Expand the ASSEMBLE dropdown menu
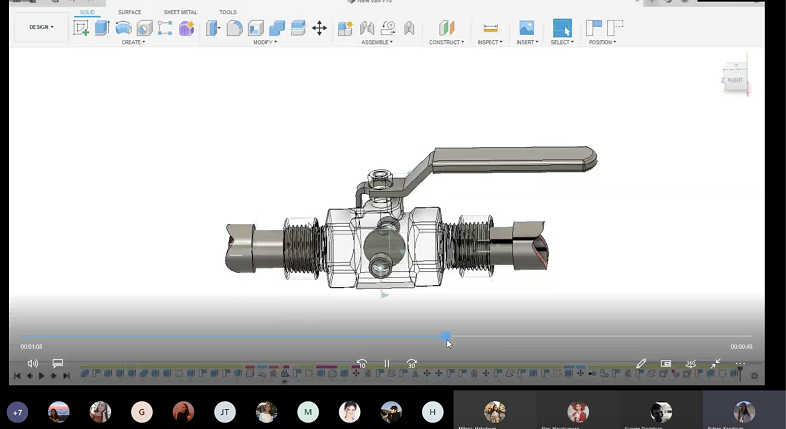 pyautogui.click(x=377, y=42)
